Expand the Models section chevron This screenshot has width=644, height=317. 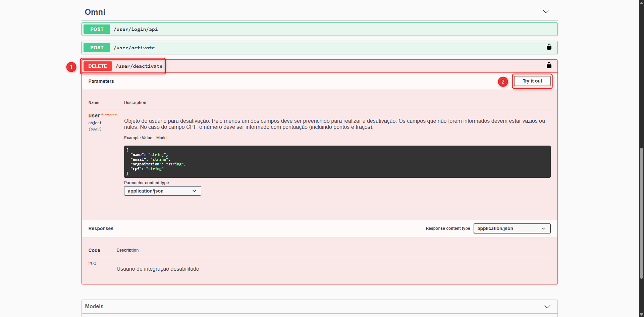click(547, 306)
